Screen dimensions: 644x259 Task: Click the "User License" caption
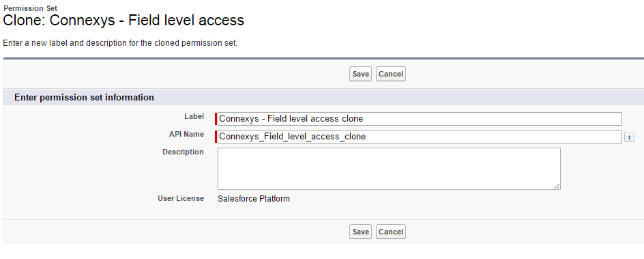181,198
